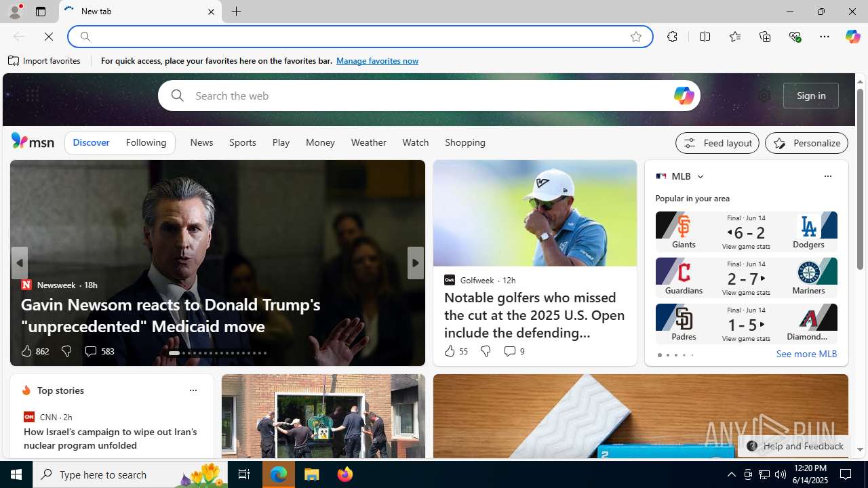
Task: Open CNN Israel campaign article
Action: click(111, 439)
